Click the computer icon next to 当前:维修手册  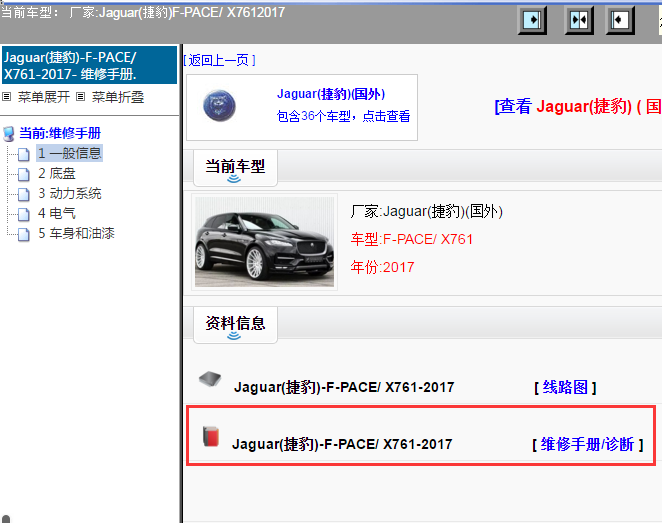coord(8,134)
